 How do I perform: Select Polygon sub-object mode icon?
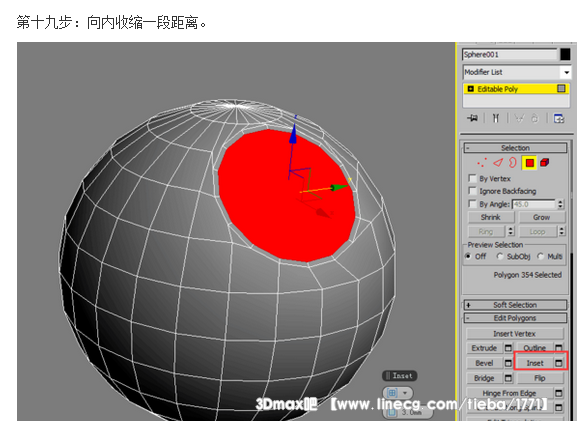[530, 163]
